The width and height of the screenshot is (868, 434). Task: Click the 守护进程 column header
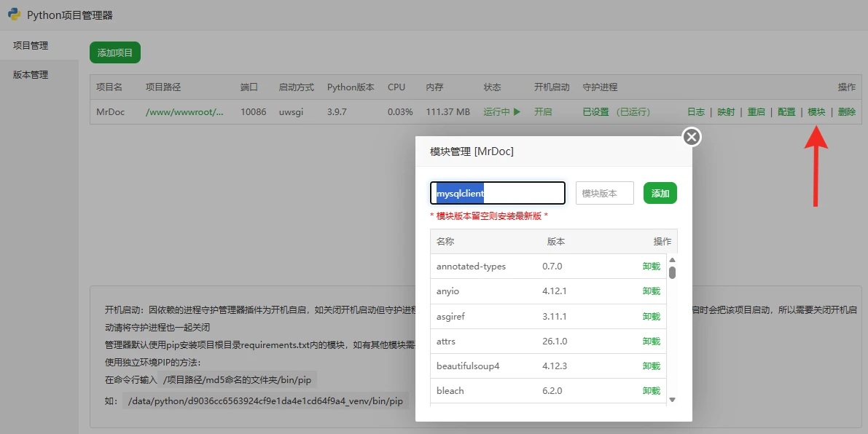click(x=600, y=87)
